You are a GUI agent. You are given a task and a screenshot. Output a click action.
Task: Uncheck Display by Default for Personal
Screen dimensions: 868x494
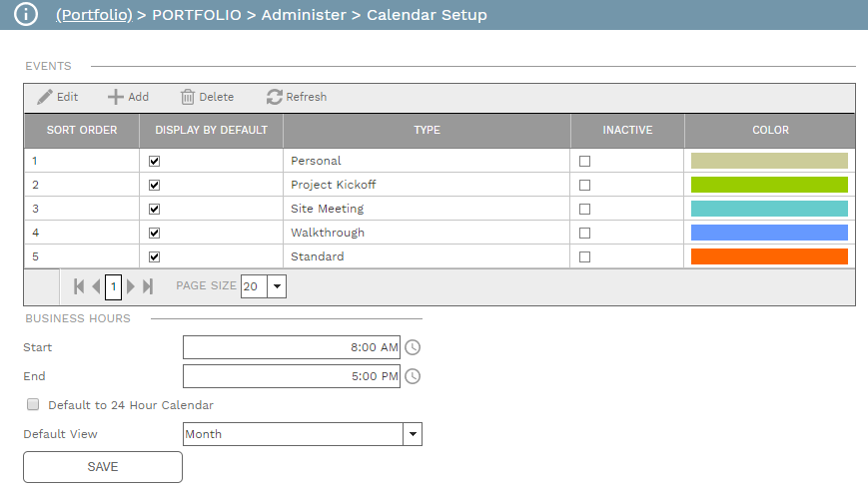tap(154, 161)
